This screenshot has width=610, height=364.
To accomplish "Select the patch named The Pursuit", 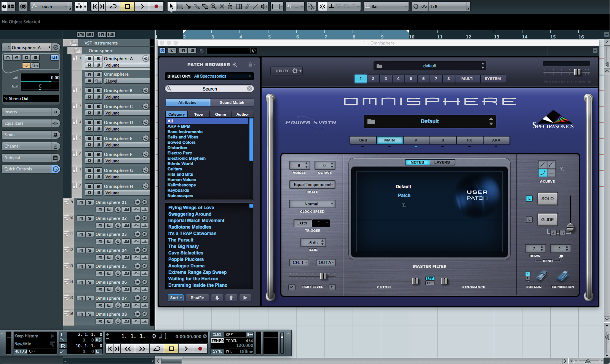I will tap(181, 240).
